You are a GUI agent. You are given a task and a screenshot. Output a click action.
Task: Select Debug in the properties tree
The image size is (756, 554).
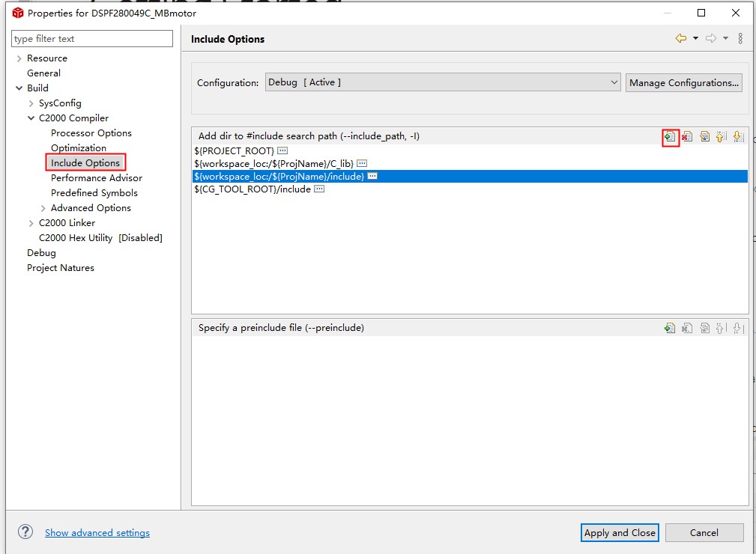[x=41, y=253]
